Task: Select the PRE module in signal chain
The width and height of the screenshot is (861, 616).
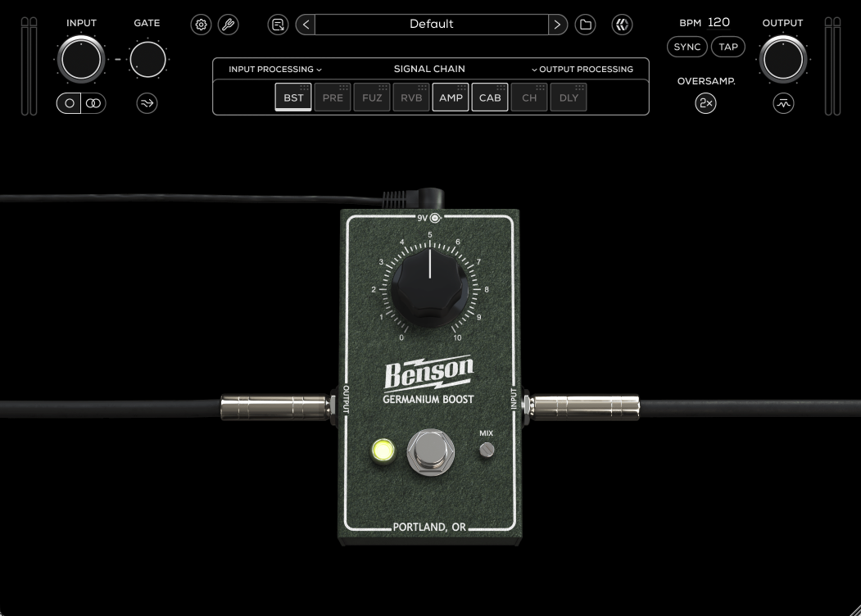Action: 333,97
